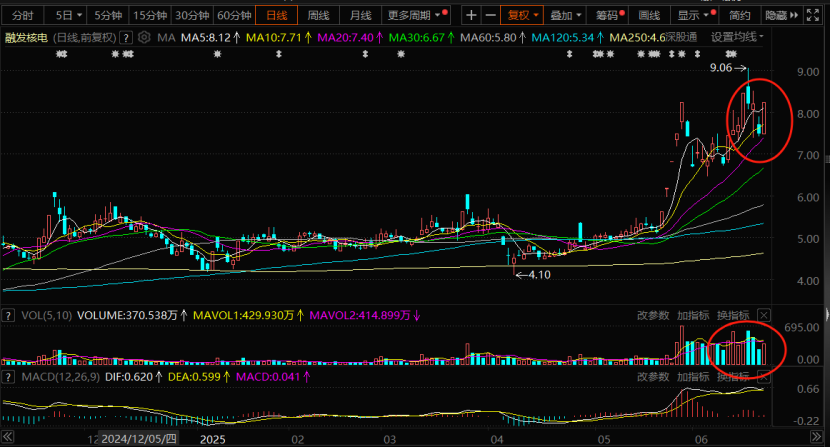Click the minus zoom-out chart icon
Screen dimensions: 830x447
point(490,16)
